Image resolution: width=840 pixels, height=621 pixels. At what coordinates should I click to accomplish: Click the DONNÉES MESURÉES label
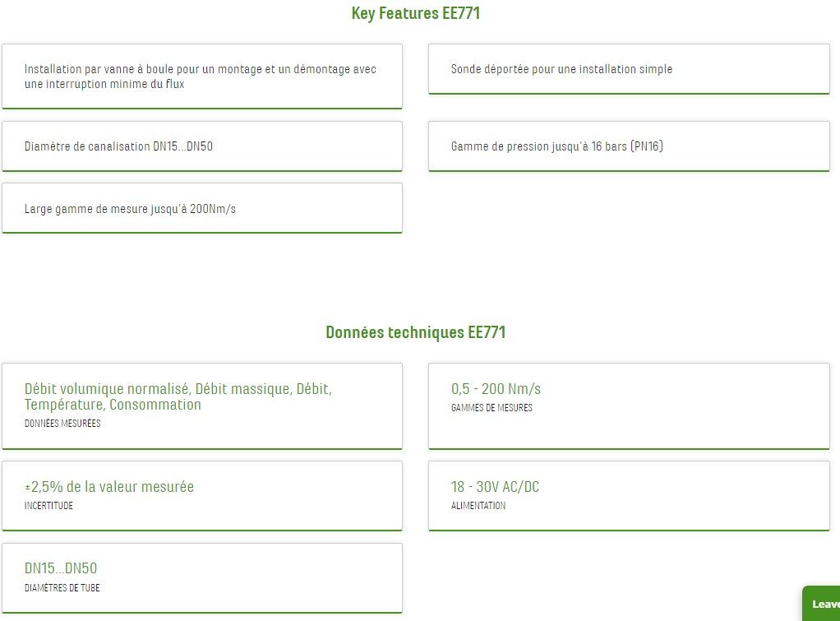point(62,424)
